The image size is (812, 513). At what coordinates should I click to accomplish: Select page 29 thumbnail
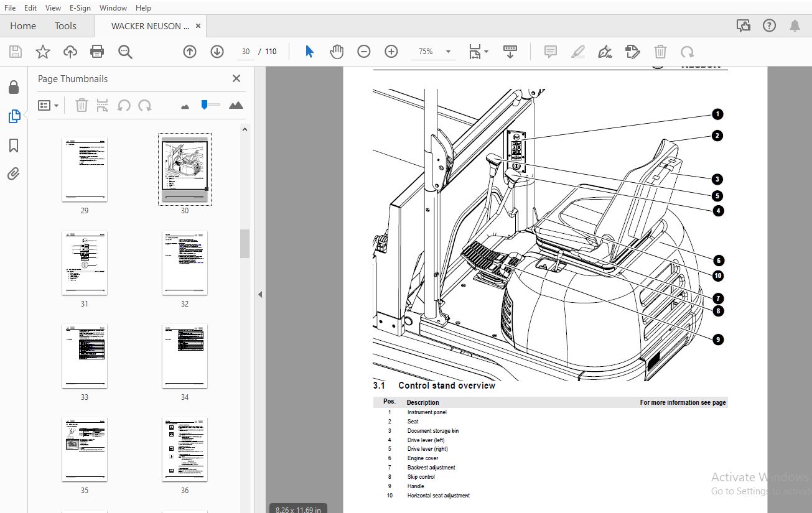[85, 170]
